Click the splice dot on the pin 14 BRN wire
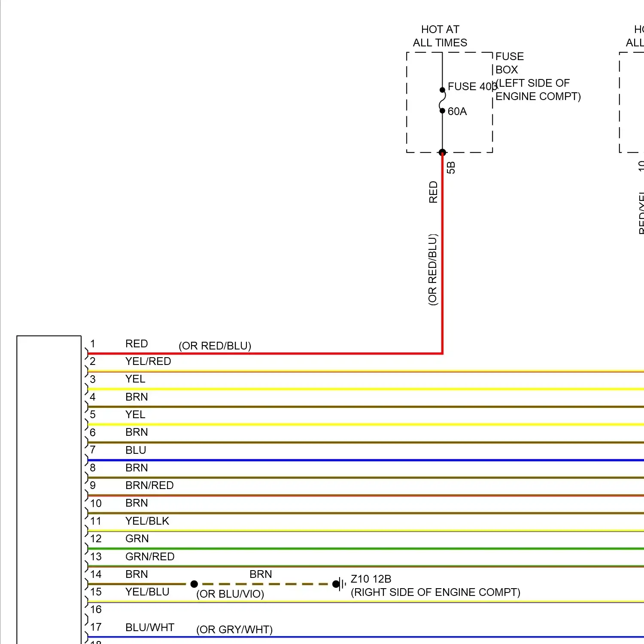This screenshot has width=644, height=644. [x=194, y=584]
